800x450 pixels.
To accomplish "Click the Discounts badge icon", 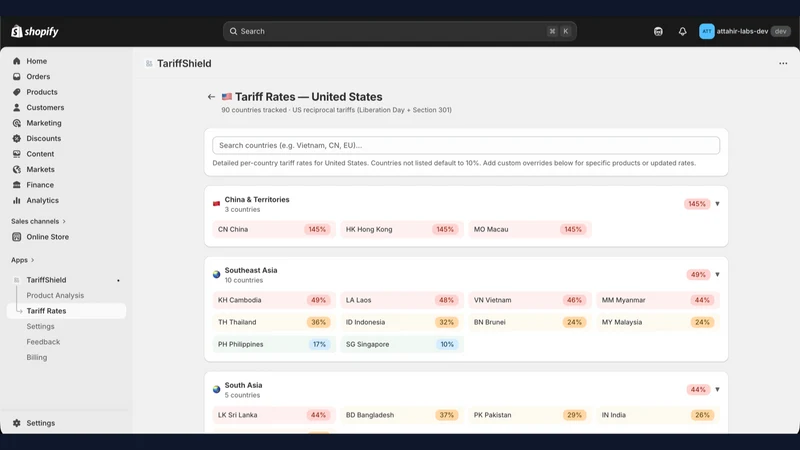I will click(17, 138).
